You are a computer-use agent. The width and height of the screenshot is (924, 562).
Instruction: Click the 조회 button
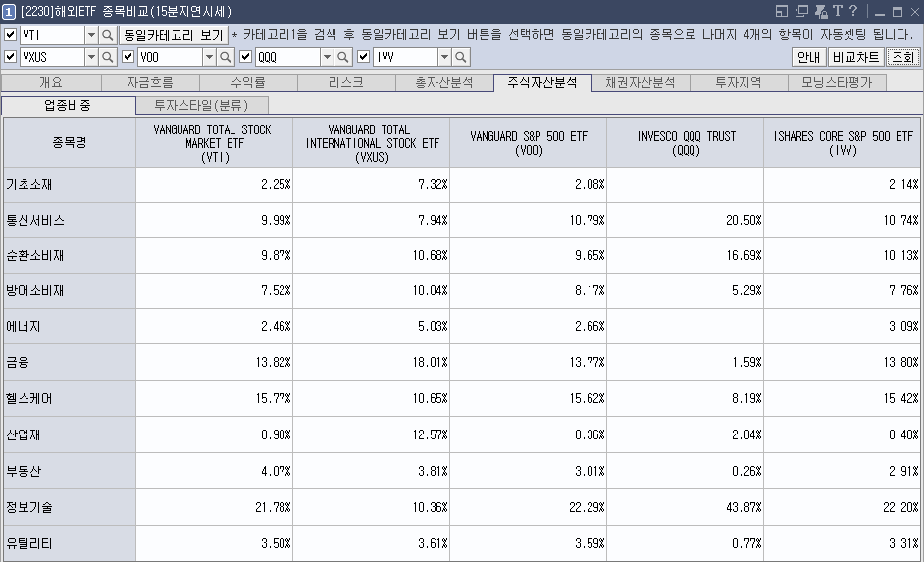tap(902, 57)
